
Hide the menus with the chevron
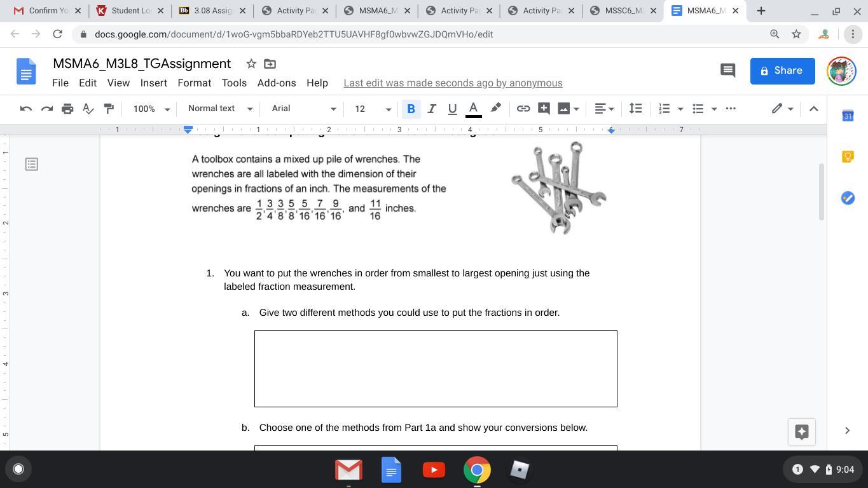click(x=813, y=109)
